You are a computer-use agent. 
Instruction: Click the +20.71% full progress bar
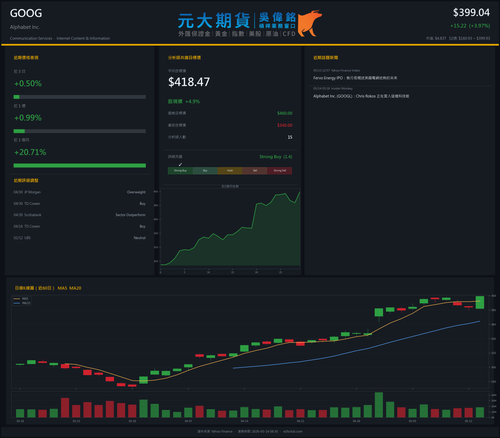click(x=80, y=166)
